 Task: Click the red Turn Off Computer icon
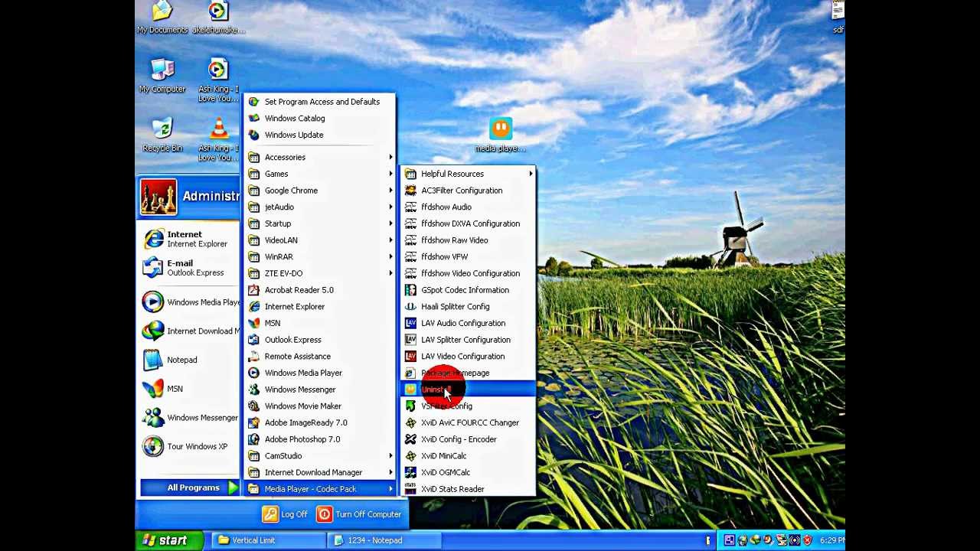pyautogui.click(x=324, y=514)
